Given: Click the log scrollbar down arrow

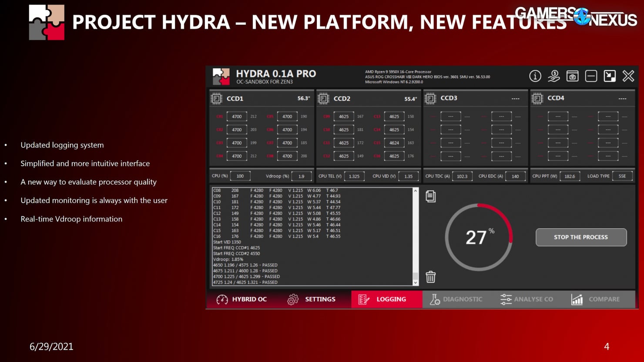Looking at the screenshot, I should (415, 282).
